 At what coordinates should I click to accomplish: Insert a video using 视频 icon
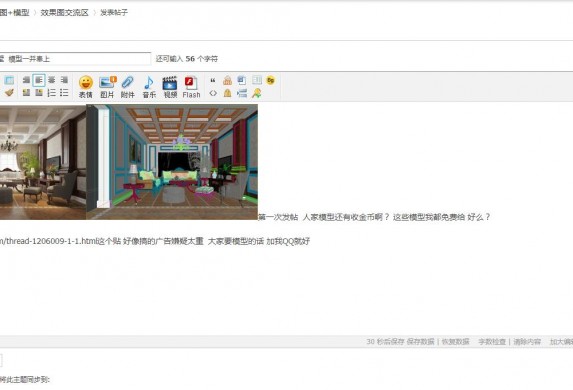click(x=170, y=87)
